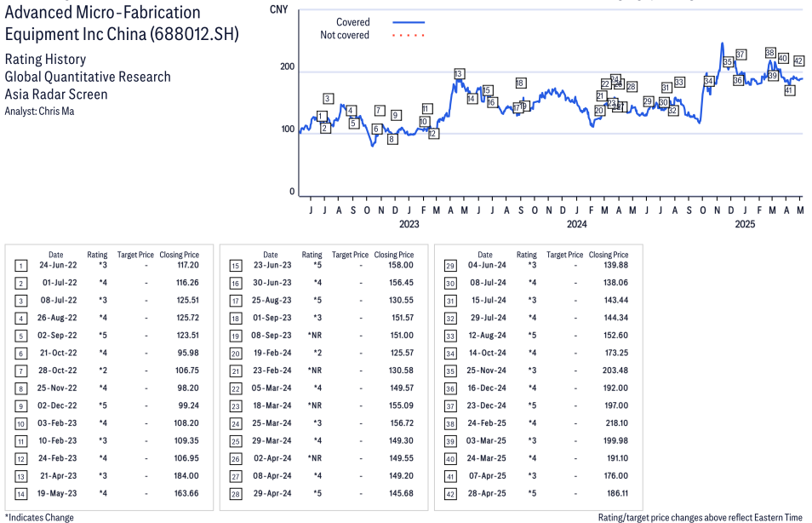Click the 'Covered' legend label
This screenshot has height=523, width=812.
(x=352, y=22)
